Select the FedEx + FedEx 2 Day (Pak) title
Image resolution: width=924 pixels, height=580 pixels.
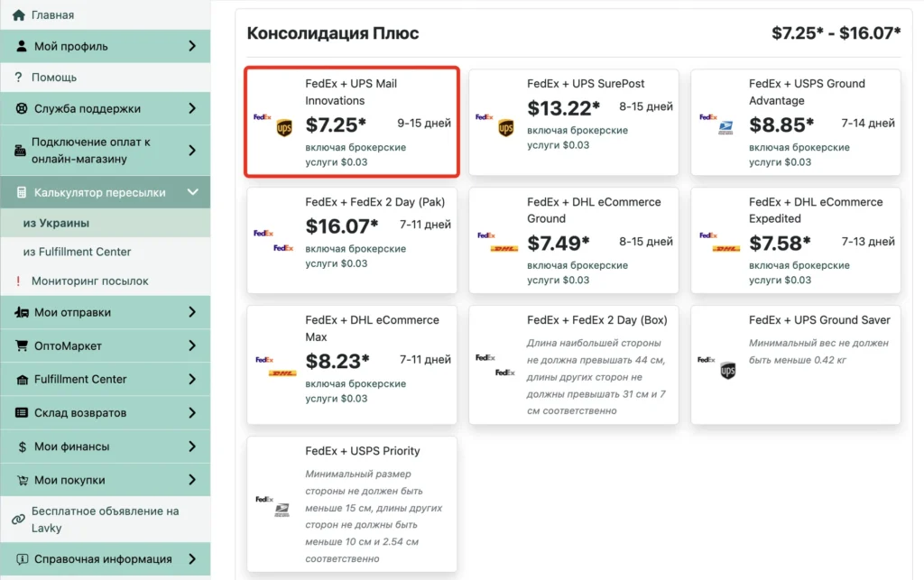pyautogui.click(x=374, y=202)
